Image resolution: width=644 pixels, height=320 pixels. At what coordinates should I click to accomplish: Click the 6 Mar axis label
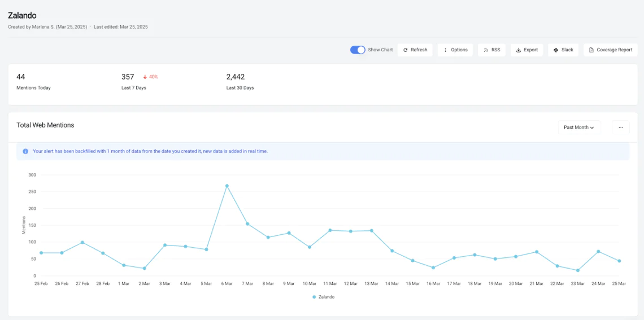click(x=227, y=283)
